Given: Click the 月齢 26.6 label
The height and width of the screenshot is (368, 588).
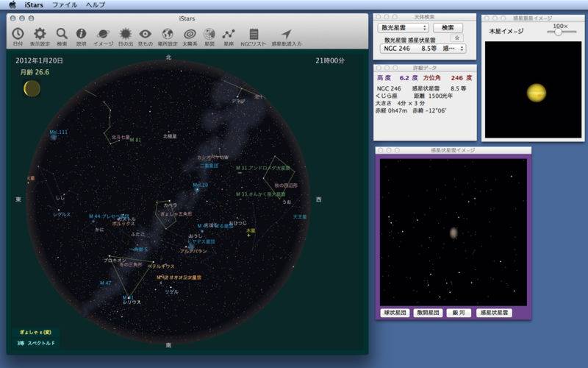Looking at the screenshot, I should 35,72.
